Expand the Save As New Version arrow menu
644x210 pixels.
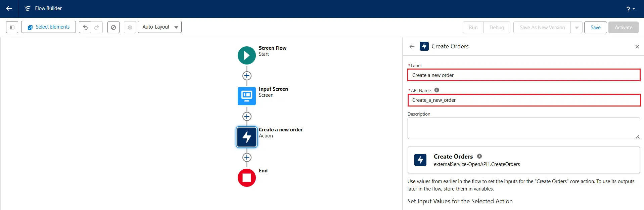[577, 28]
